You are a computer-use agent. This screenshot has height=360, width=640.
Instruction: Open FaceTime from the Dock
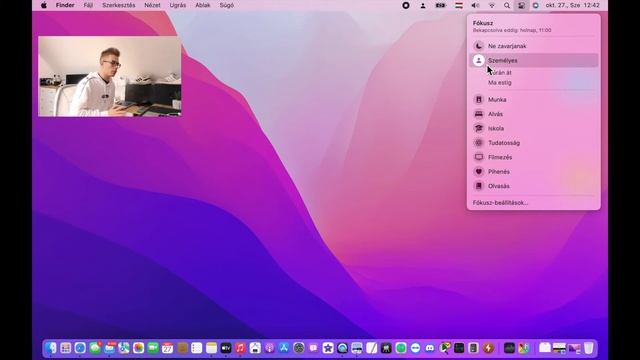coord(153,348)
